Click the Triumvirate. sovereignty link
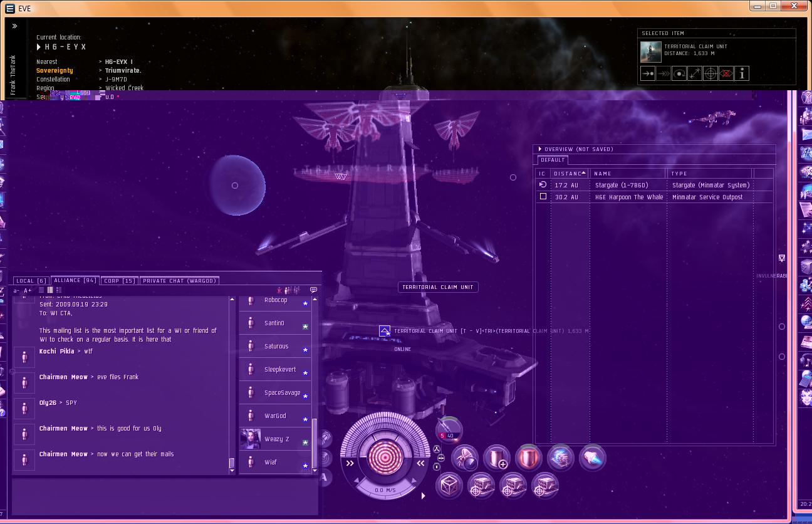Viewport: 812px width, 524px height. click(x=123, y=71)
